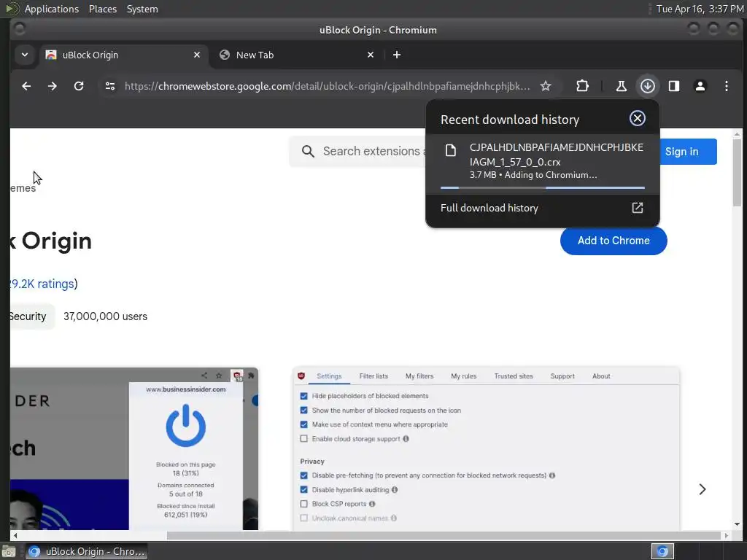Screen dimensions: 747x560
Task: Click the downloading crx file icon
Action: tap(451, 150)
